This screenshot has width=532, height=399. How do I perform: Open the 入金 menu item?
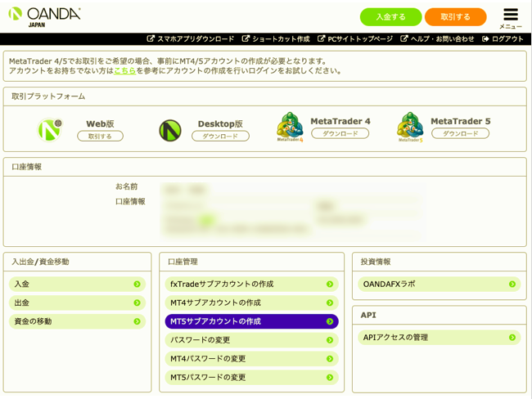78,284
